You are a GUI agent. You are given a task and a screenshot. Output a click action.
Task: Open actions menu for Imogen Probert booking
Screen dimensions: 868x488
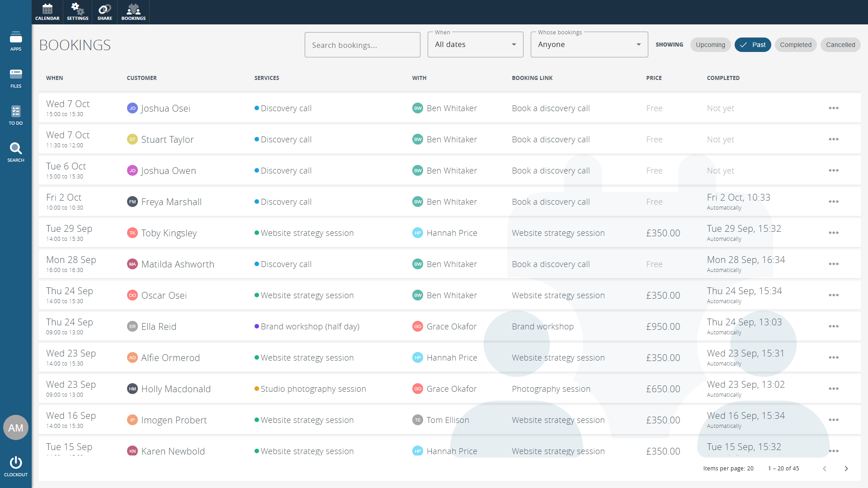pyautogui.click(x=834, y=420)
